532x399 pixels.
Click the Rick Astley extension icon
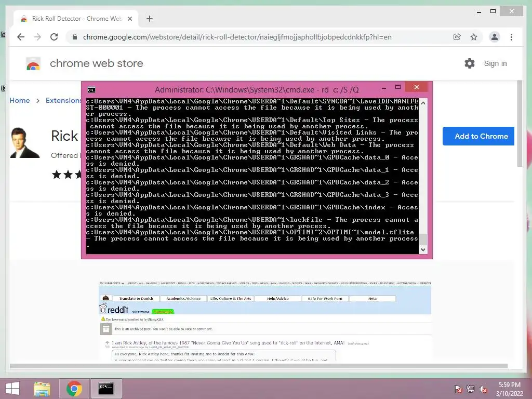pos(24,142)
